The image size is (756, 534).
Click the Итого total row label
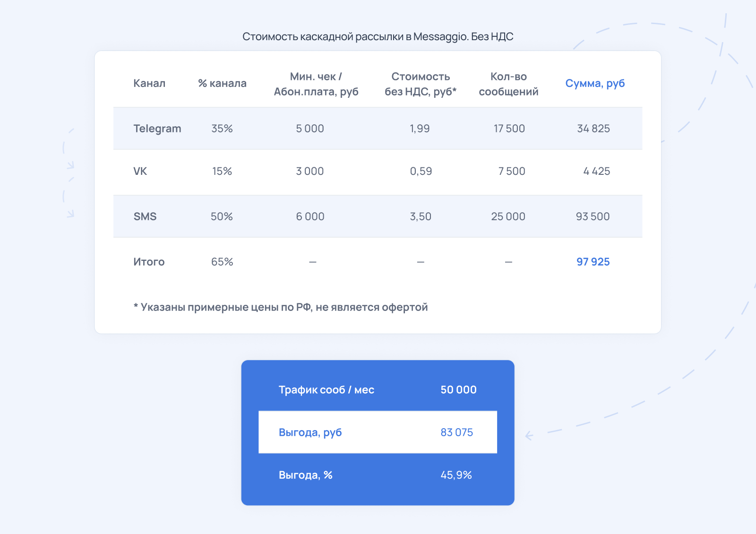point(149,262)
